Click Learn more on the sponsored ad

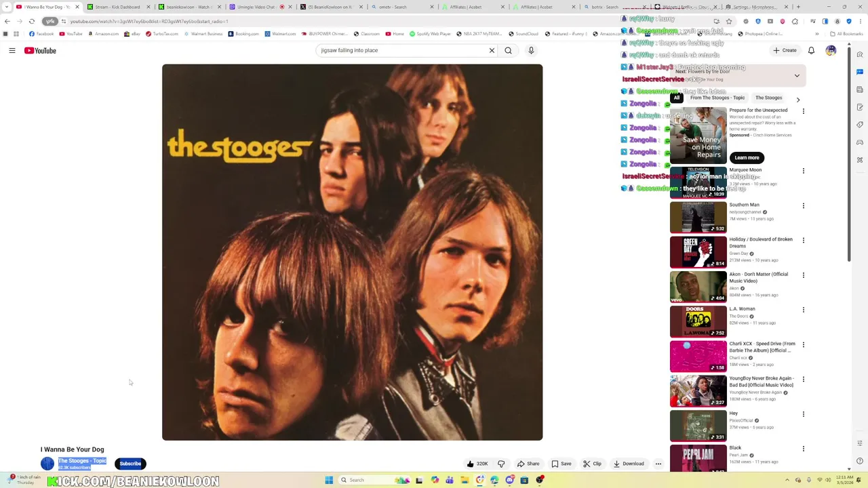[747, 158]
